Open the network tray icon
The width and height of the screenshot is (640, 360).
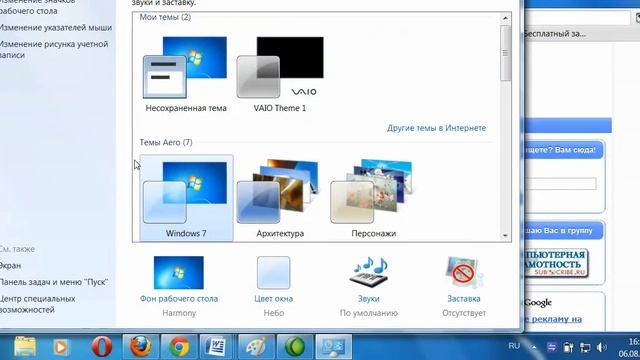[x=585, y=347]
